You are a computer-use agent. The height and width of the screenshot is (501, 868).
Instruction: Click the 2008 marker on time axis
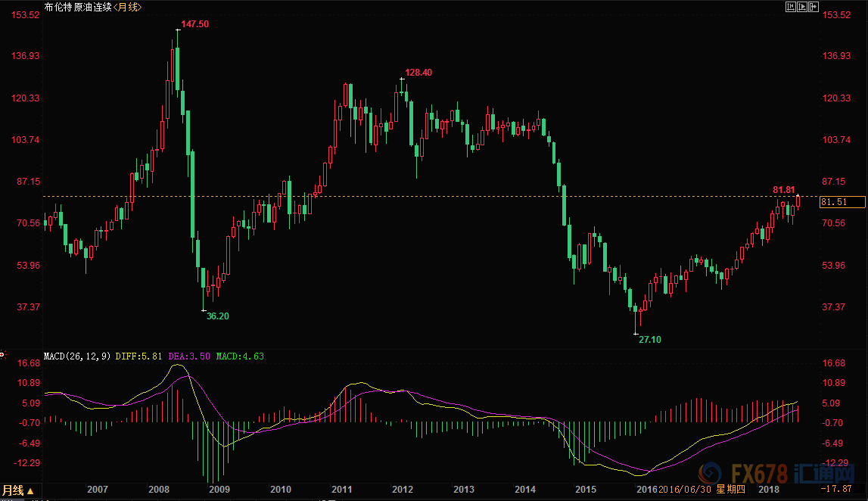(x=158, y=490)
